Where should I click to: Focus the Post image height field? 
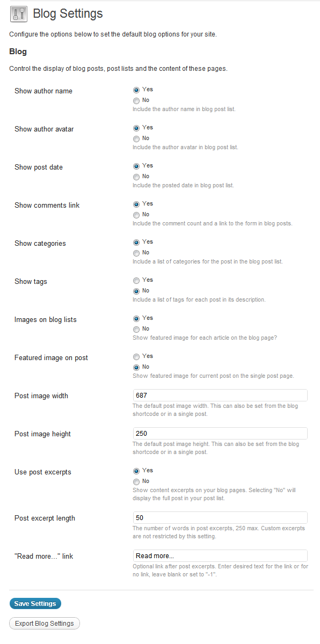pos(220,434)
